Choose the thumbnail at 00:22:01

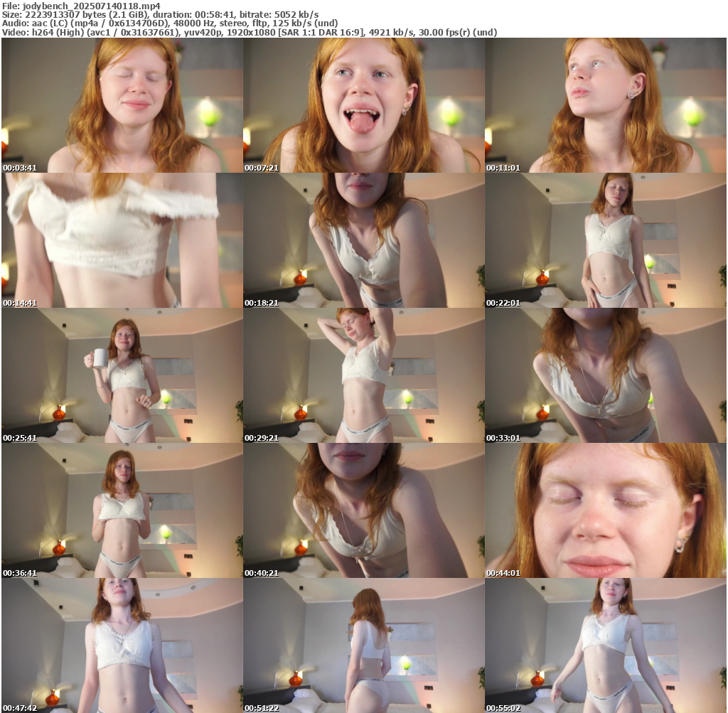[606, 240]
